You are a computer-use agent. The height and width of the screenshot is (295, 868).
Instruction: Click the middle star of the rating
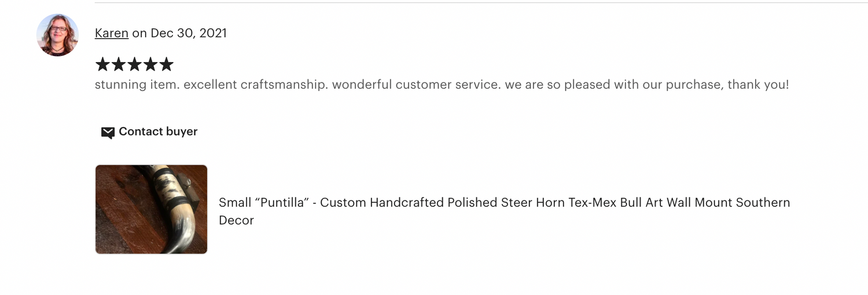pos(134,64)
